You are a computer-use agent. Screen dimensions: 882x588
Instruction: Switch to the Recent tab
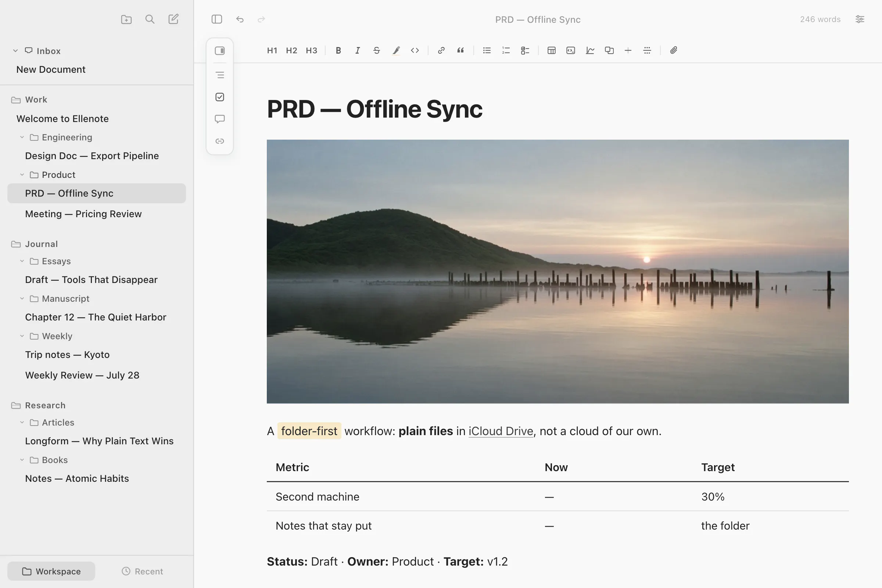pos(142,571)
